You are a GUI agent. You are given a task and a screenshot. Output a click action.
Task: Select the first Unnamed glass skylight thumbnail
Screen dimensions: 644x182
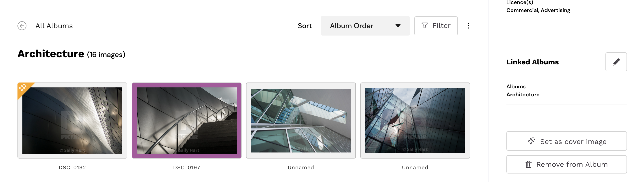click(x=301, y=121)
